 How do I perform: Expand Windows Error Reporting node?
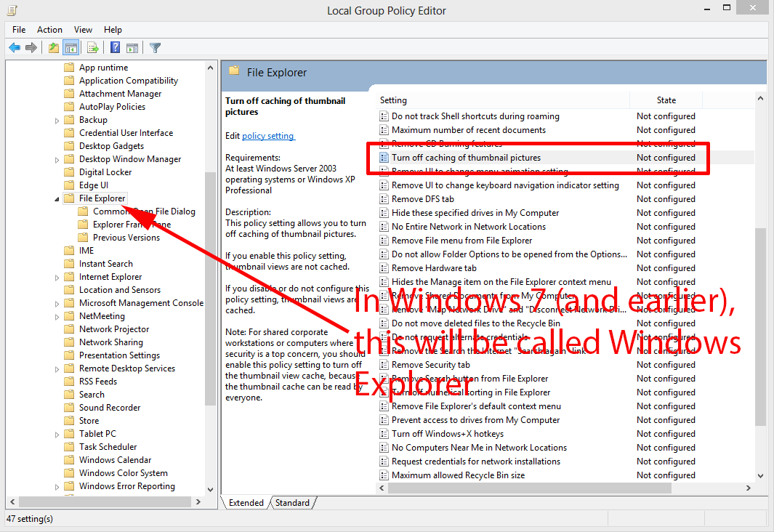tap(57, 487)
